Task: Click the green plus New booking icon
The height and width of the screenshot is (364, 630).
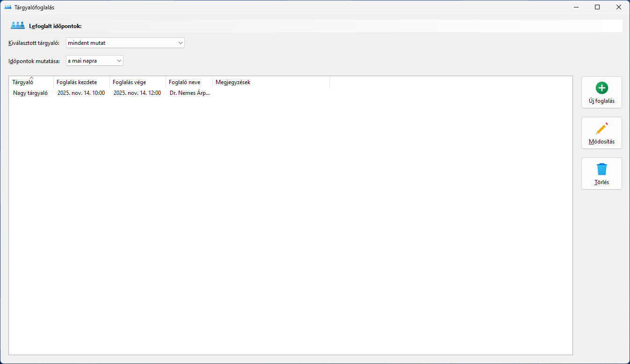Action: [601, 88]
